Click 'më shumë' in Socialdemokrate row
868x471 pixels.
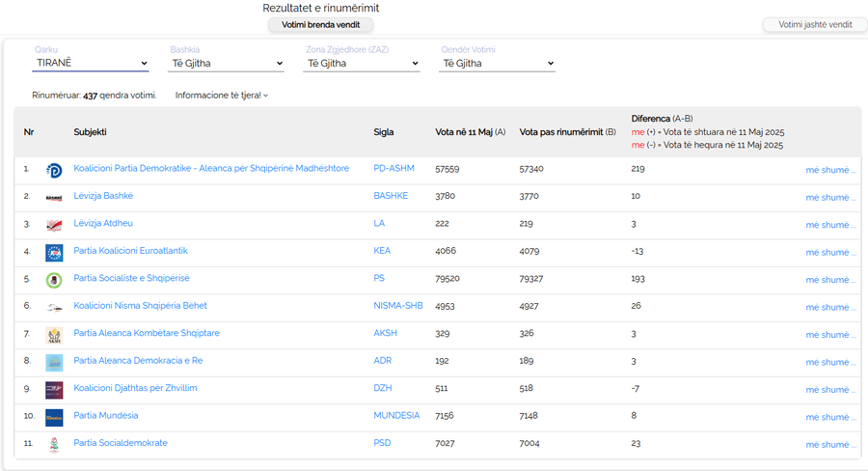click(831, 444)
